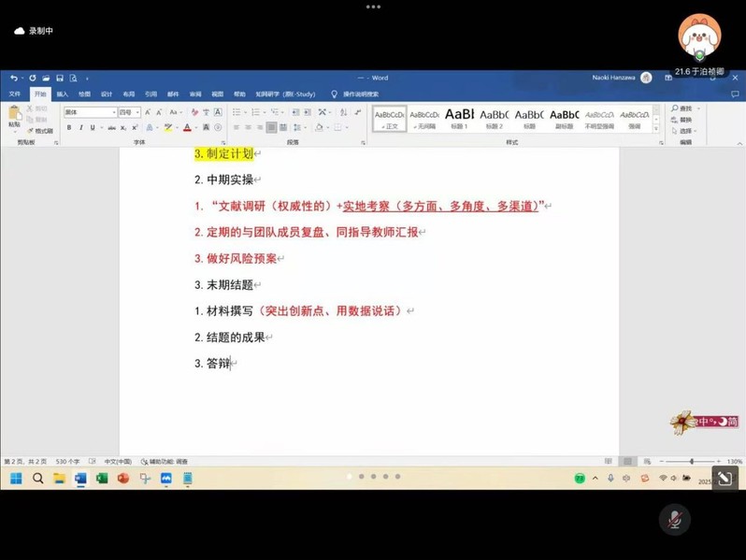This screenshot has height=560, width=746.
Task: Click the microphone button at bottom
Action: pyautogui.click(x=674, y=520)
